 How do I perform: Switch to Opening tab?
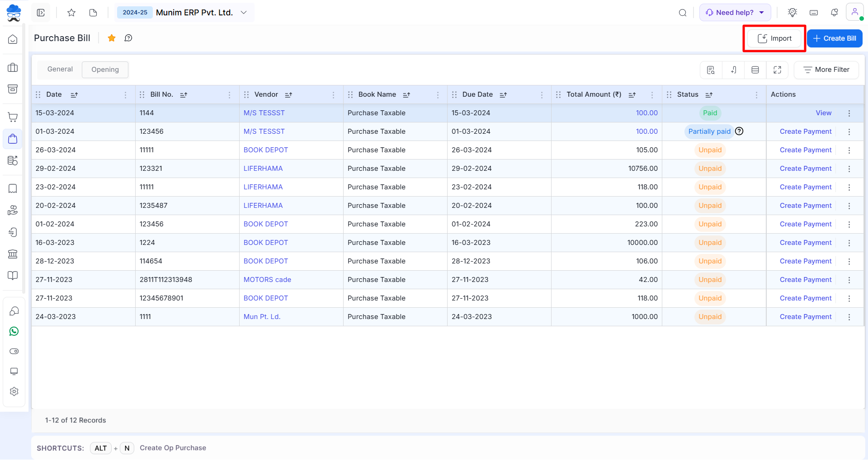pos(105,70)
